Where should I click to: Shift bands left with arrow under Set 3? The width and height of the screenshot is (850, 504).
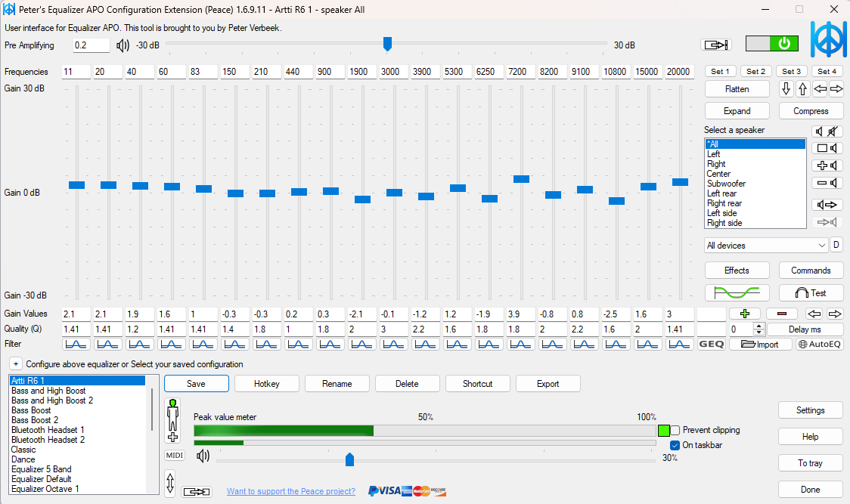tap(821, 89)
